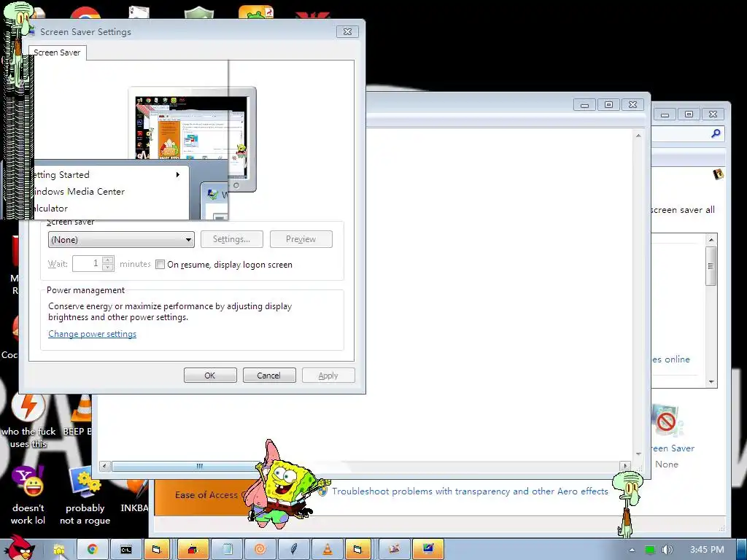747x560 pixels.
Task: Click the disabled Settings... button
Action: (x=231, y=239)
